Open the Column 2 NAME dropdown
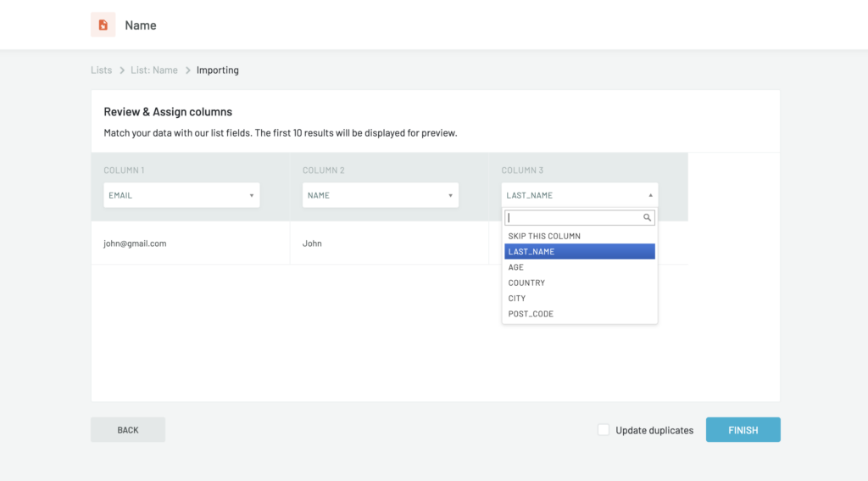Image resolution: width=868 pixels, height=481 pixels. click(381, 195)
